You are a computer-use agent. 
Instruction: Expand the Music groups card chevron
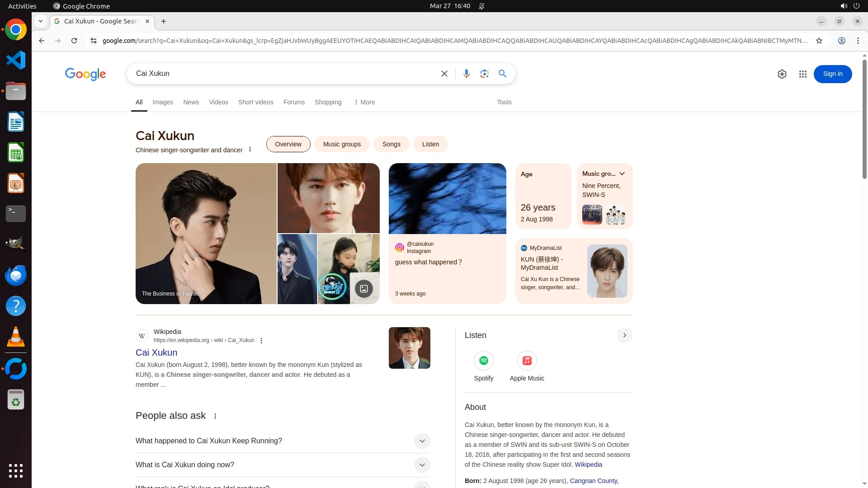pos(622,174)
